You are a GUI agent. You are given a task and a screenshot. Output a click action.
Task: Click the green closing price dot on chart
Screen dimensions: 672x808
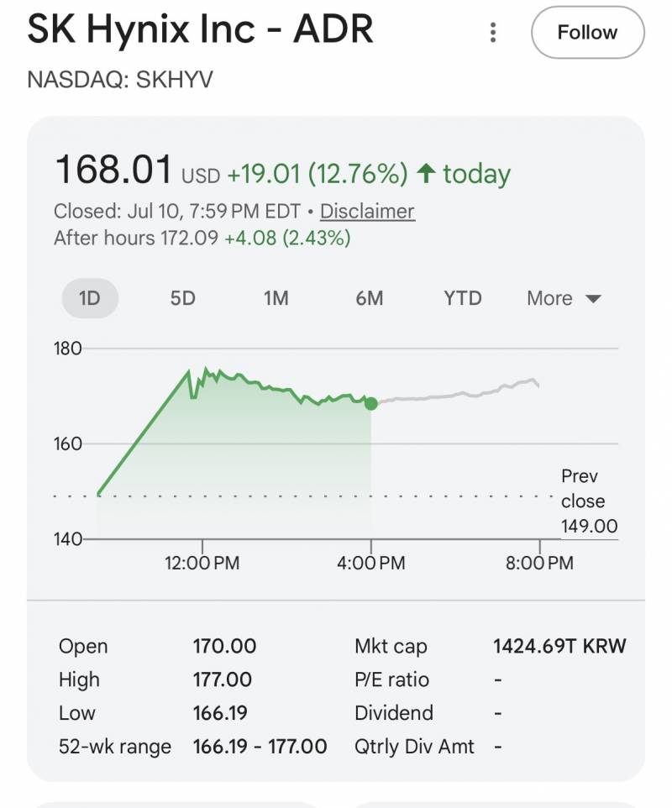[x=371, y=403]
